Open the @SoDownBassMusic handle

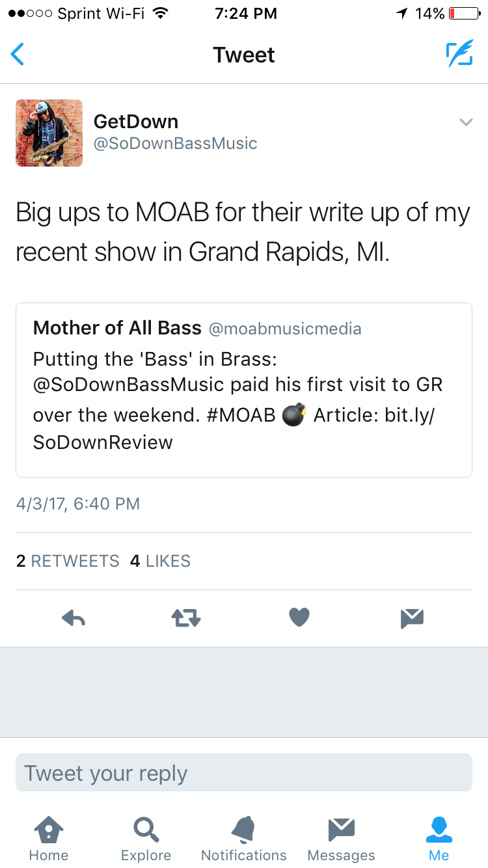pyautogui.click(x=176, y=144)
